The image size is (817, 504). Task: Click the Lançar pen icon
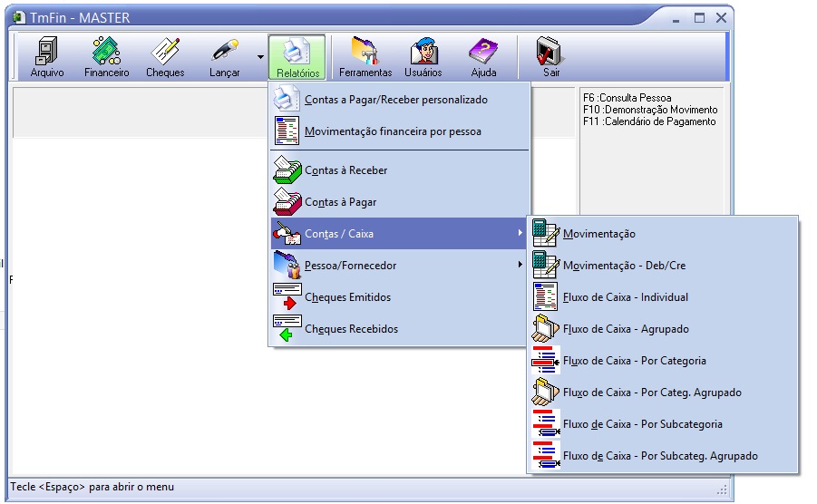pyautogui.click(x=224, y=57)
